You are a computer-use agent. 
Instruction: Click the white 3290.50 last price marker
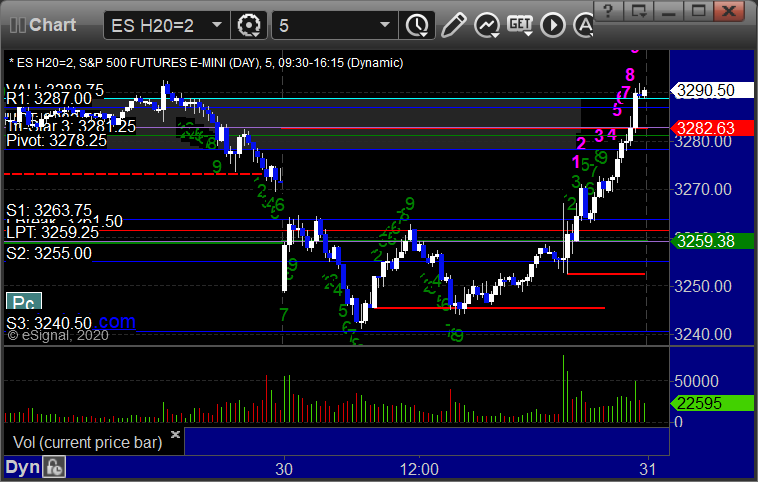712,90
